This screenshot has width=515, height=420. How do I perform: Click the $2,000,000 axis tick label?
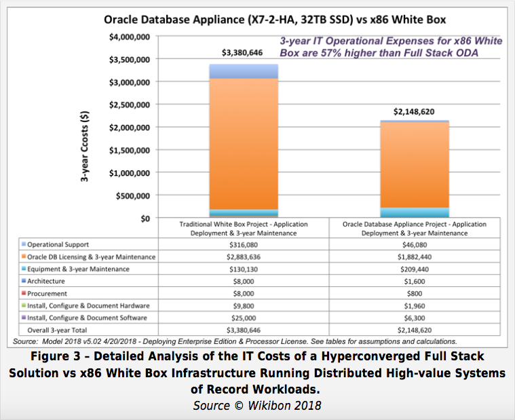coord(130,128)
